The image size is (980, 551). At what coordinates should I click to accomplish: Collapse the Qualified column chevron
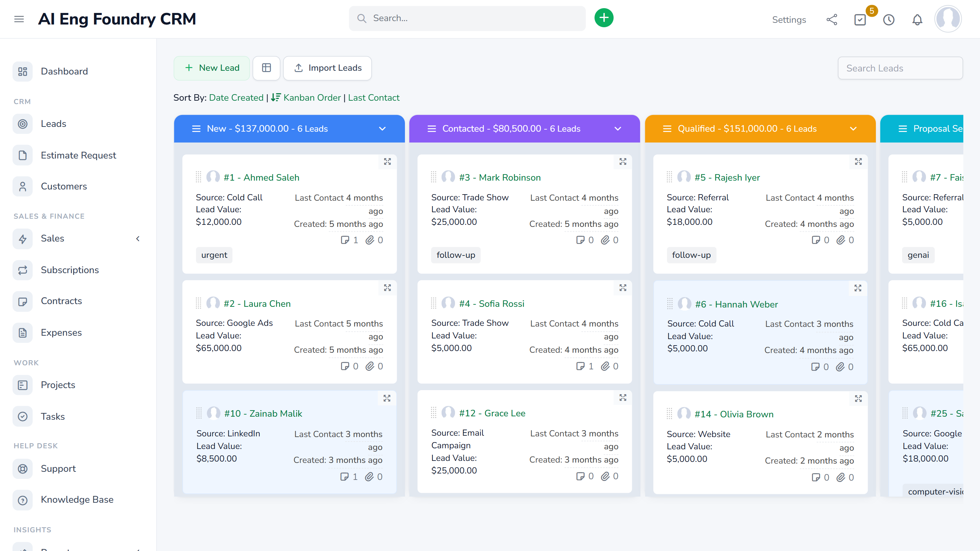(853, 129)
